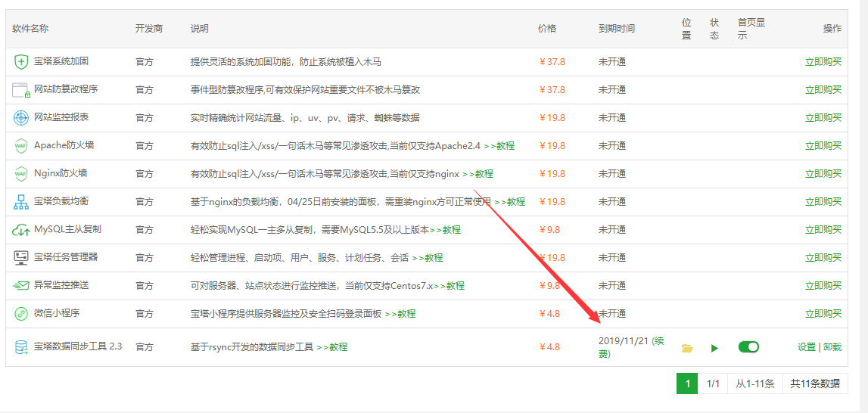Image resolution: width=868 pixels, height=413 pixels.
Task: Click the 微信小程序 circular icon
Action: point(20,314)
